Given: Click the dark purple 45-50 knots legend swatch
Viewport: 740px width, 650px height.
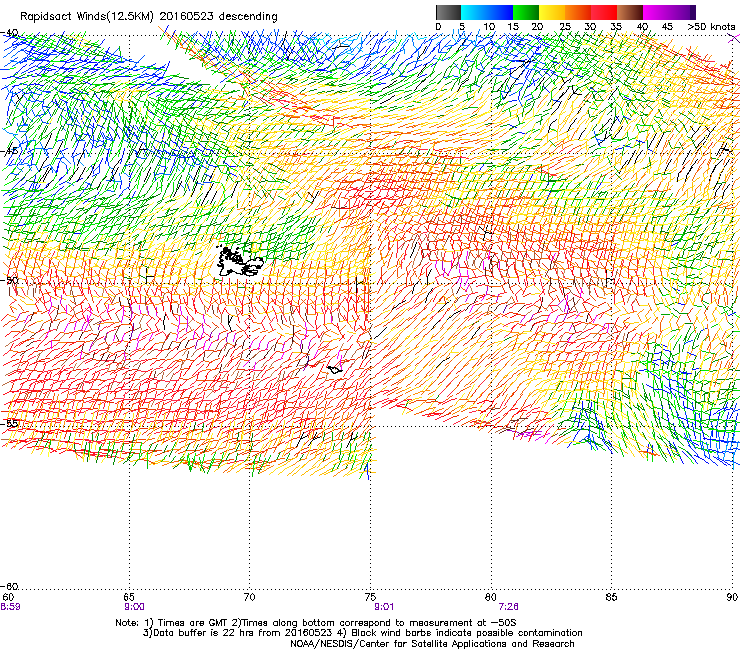Looking at the screenshot, I should pos(682,12).
